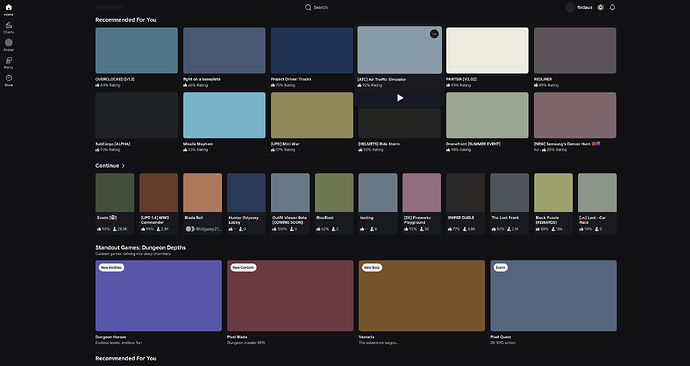Click the Standout Games: Dungeon Depths heading

point(140,248)
